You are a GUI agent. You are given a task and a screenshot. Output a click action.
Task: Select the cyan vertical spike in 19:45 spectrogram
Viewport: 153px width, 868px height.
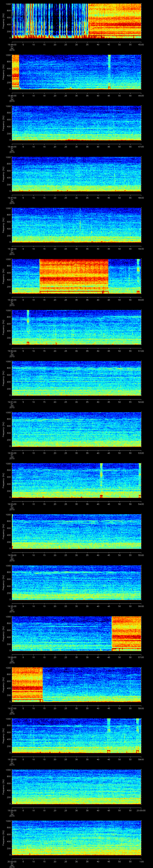[109, 72]
